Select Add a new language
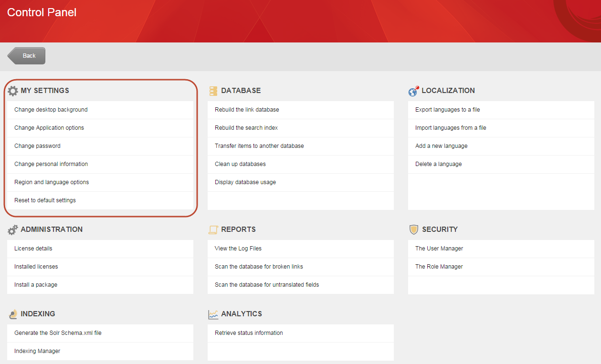Viewport: 601px width, 364px height. pos(441,146)
